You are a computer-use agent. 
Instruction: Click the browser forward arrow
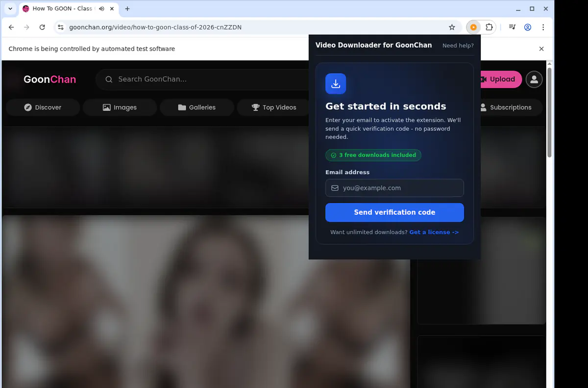[26, 27]
